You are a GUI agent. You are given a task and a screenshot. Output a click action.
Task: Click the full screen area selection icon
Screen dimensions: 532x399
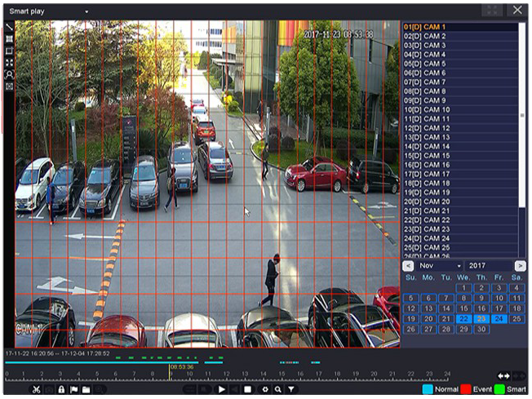pyautogui.click(x=9, y=63)
